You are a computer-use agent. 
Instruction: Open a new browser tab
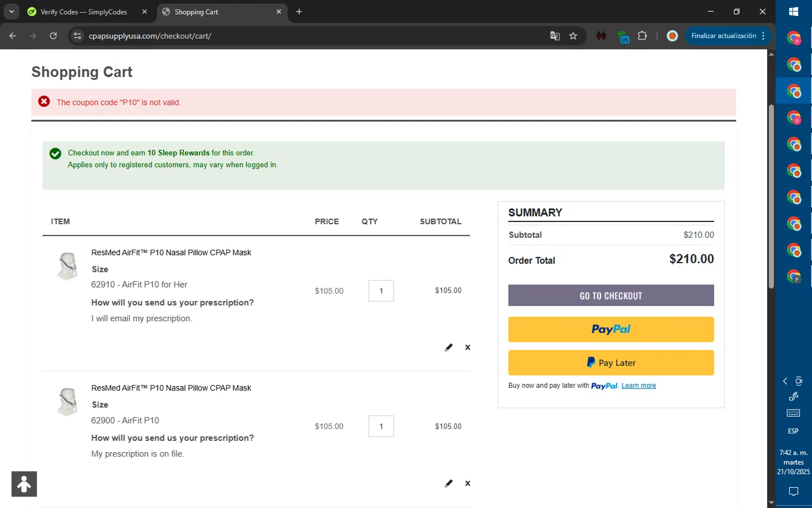[x=299, y=11]
